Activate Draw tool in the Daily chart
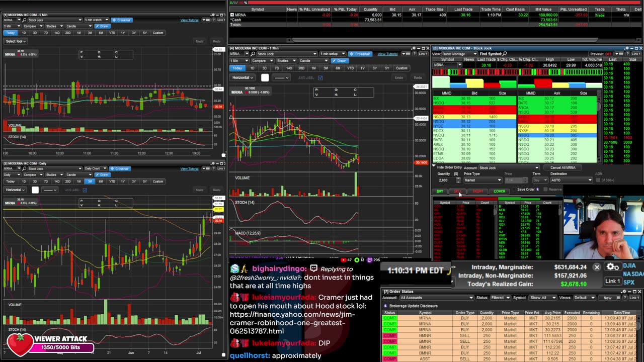The height and width of the screenshot is (362, 644). (103, 175)
